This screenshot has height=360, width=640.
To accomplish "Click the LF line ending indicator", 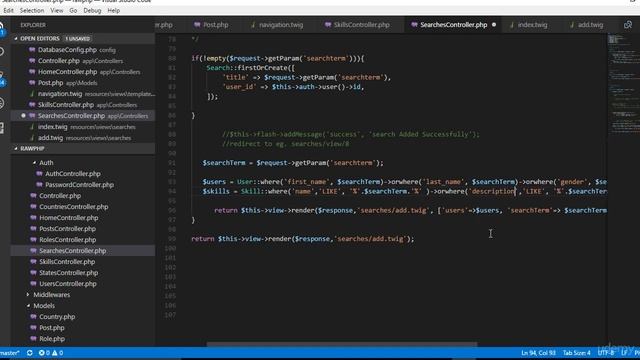I will (x=624, y=353).
